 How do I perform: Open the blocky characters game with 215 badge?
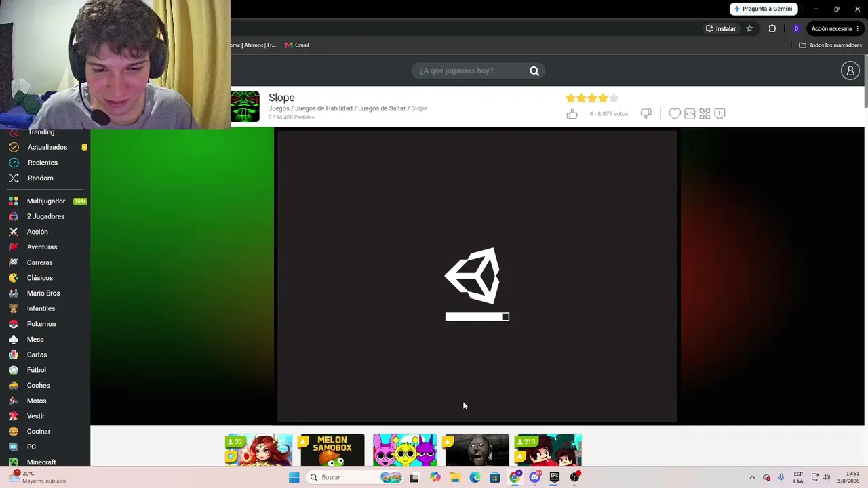click(x=549, y=451)
